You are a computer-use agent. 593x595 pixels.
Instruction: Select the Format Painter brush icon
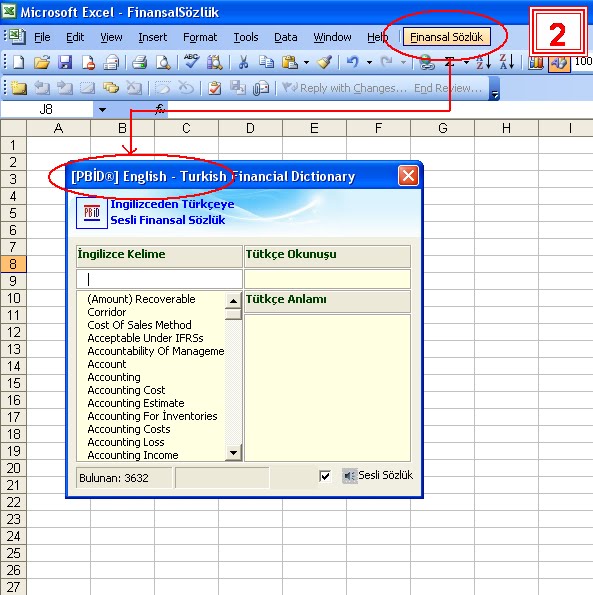tap(325, 62)
